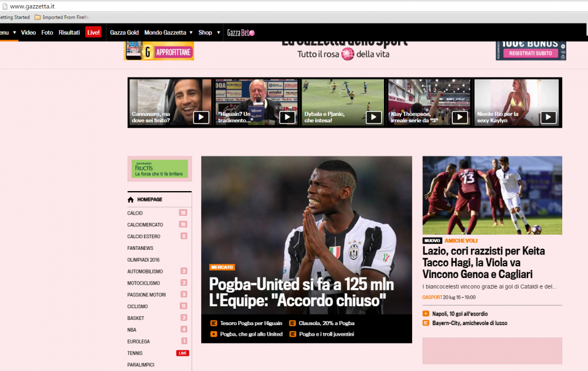Screen dimensions: 588x371
Task: Click the icon beside Tesoro Pogba per Higuain
Action: click(213, 323)
